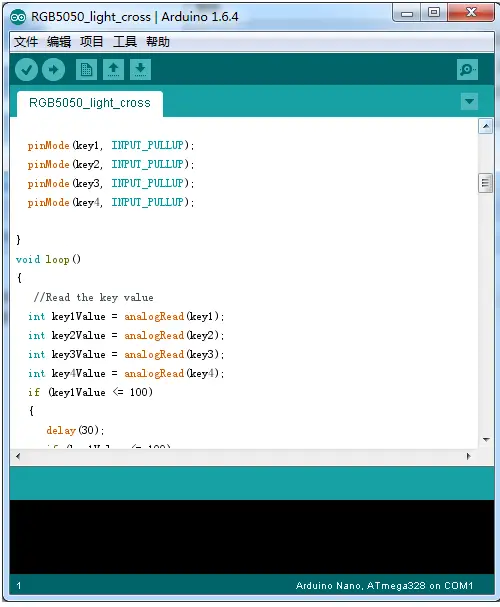The height and width of the screenshot is (607, 500).
Task: Select the RGB5050_light_cross tab
Action: [x=90, y=103]
